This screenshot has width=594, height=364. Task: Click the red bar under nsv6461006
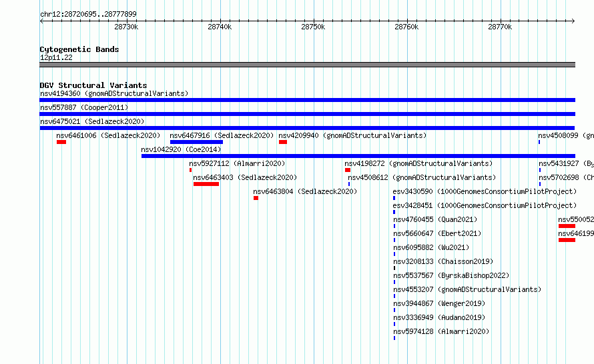(61, 142)
